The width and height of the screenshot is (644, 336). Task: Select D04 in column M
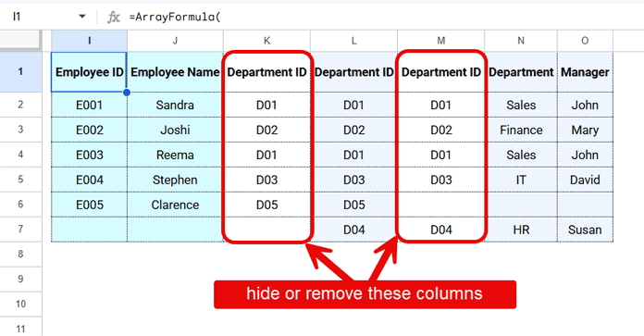[441, 230]
